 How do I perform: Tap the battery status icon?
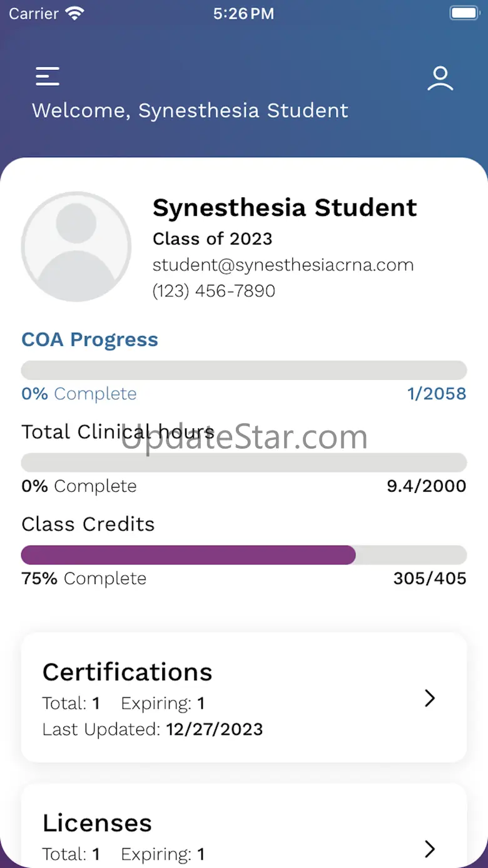464,13
